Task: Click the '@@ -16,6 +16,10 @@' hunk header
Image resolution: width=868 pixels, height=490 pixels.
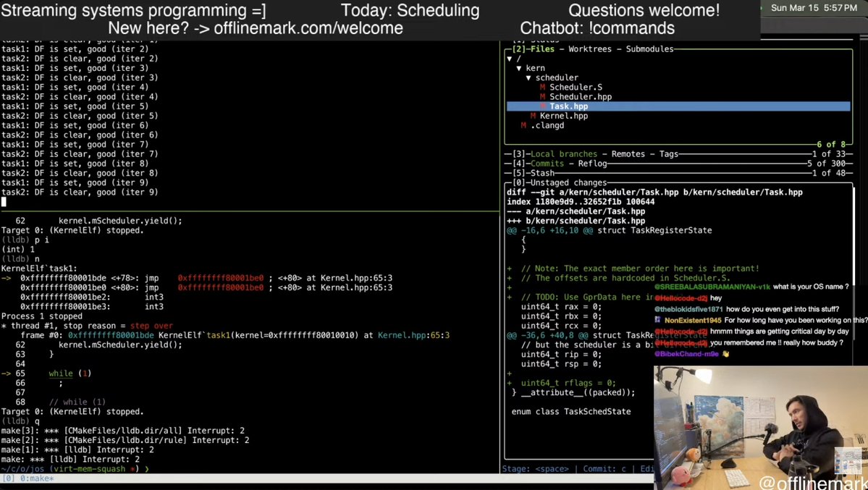Action: [609, 230]
